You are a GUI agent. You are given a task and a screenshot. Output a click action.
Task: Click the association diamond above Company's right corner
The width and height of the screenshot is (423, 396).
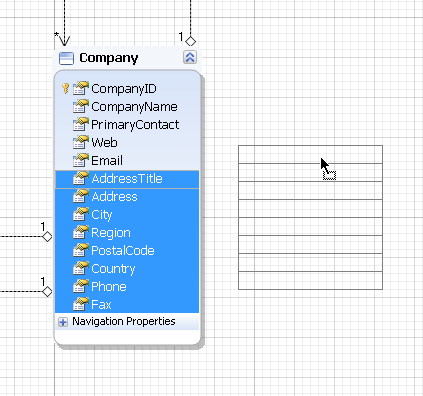click(190, 41)
